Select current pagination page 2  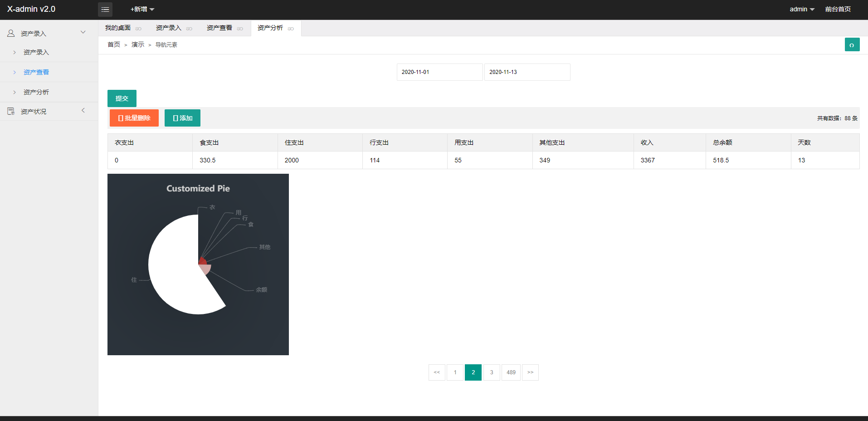point(473,372)
